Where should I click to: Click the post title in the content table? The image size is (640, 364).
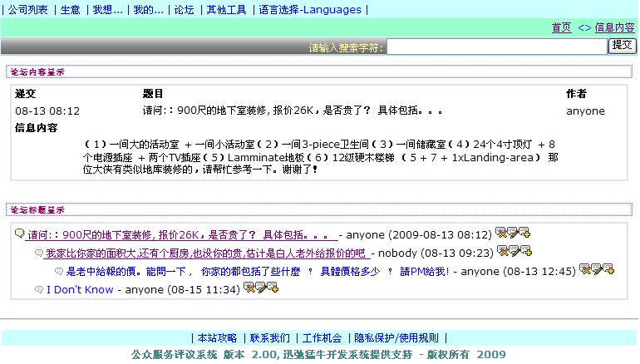[293, 111]
